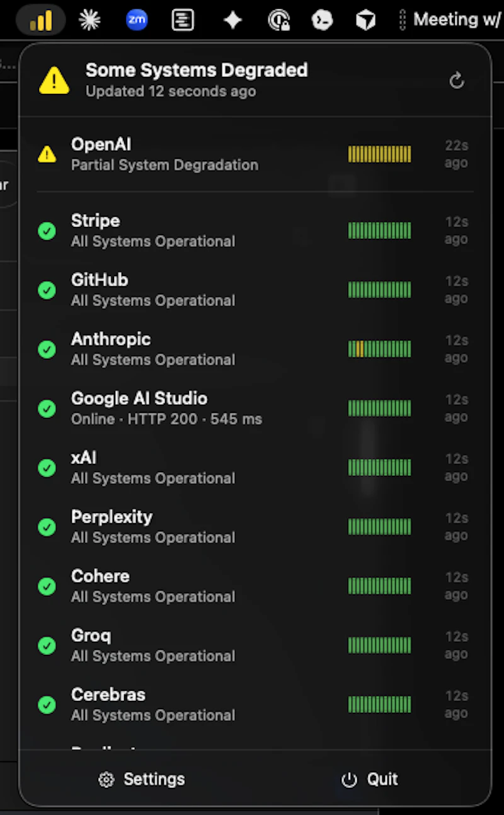The height and width of the screenshot is (815, 504).
Task: Click the Anthropic uptime history bar
Action: (x=380, y=349)
